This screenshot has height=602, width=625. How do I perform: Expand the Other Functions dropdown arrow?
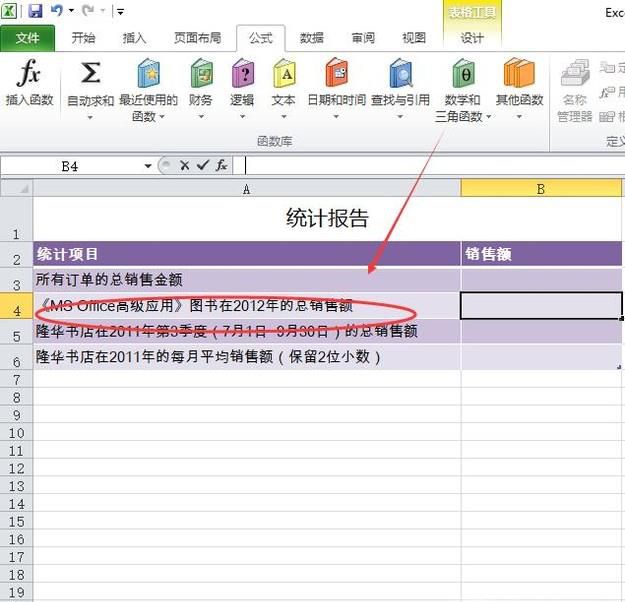point(519,117)
